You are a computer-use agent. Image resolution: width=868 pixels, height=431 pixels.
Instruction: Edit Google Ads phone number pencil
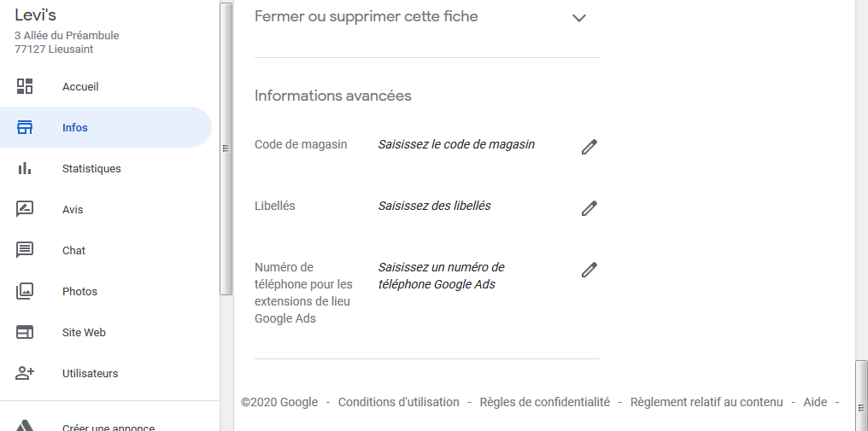pos(589,270)
